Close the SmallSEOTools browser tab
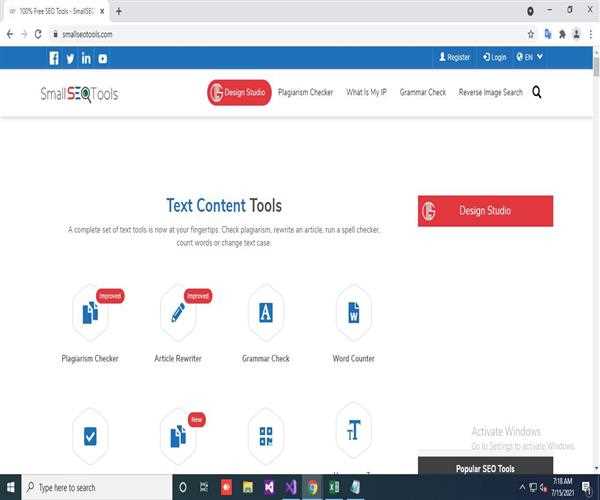 tap(102, 11)
